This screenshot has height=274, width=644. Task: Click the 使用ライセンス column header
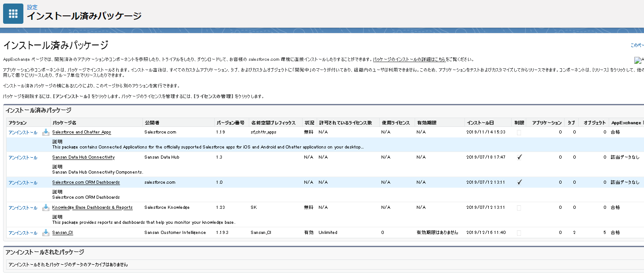[396, 122]
